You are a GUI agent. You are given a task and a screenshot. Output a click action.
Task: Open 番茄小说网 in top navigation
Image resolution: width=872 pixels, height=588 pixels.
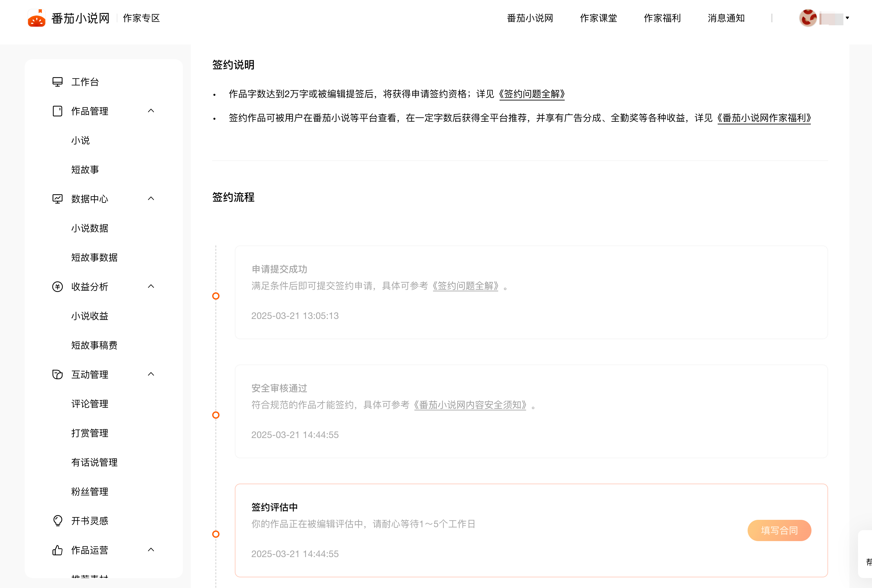[530, 18]
